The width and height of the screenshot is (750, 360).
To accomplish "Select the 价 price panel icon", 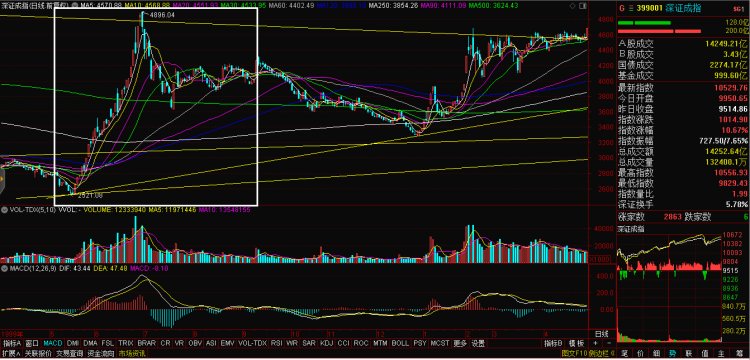I will (640, 353).
